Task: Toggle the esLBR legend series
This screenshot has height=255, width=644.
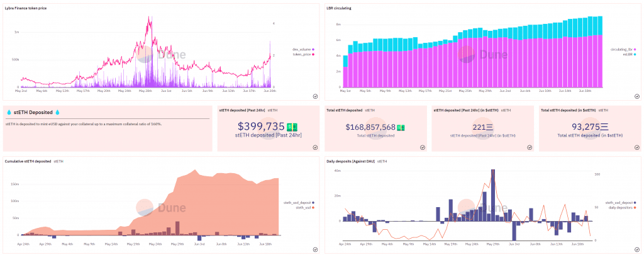Action: [x=630, y=54]
